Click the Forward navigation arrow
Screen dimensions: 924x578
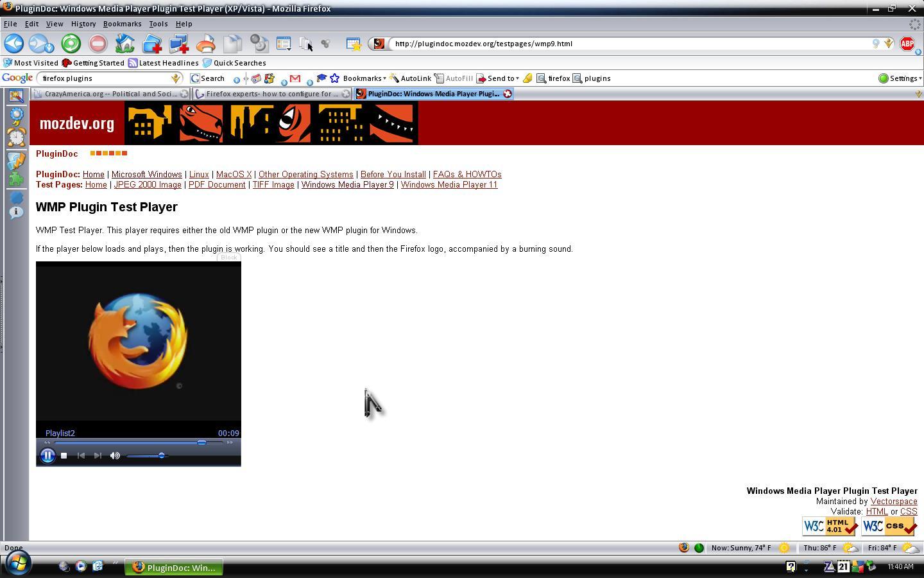point(38,44)
